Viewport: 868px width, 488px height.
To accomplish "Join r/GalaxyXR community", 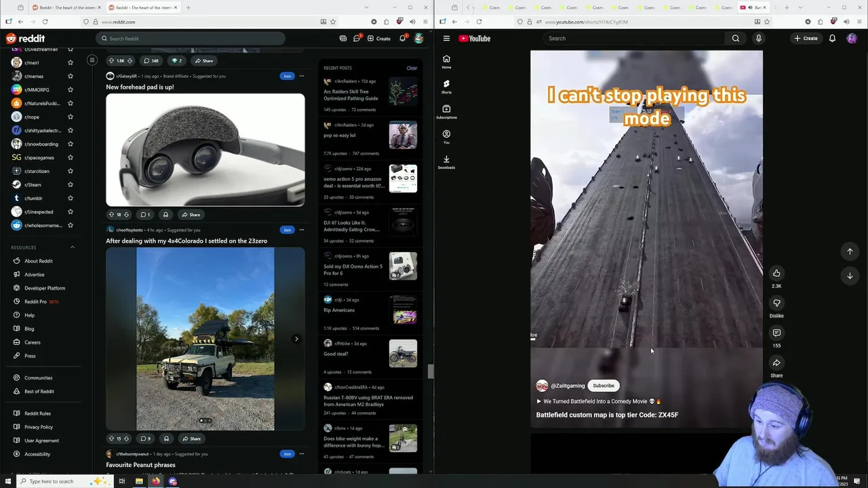I will (x=287, y=76).
